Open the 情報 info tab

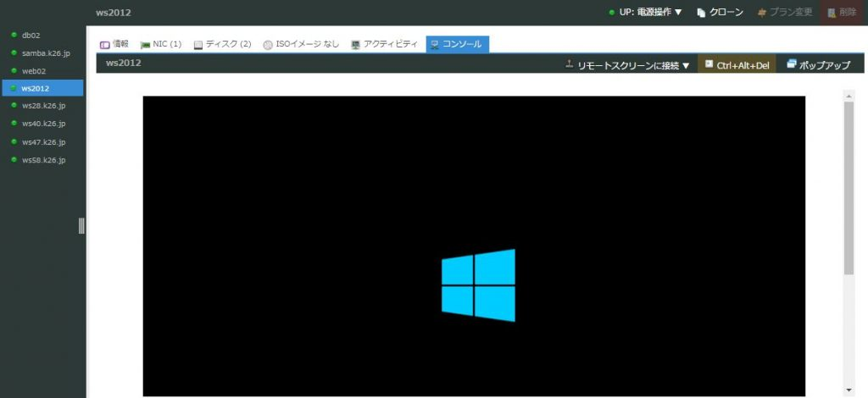114,44
